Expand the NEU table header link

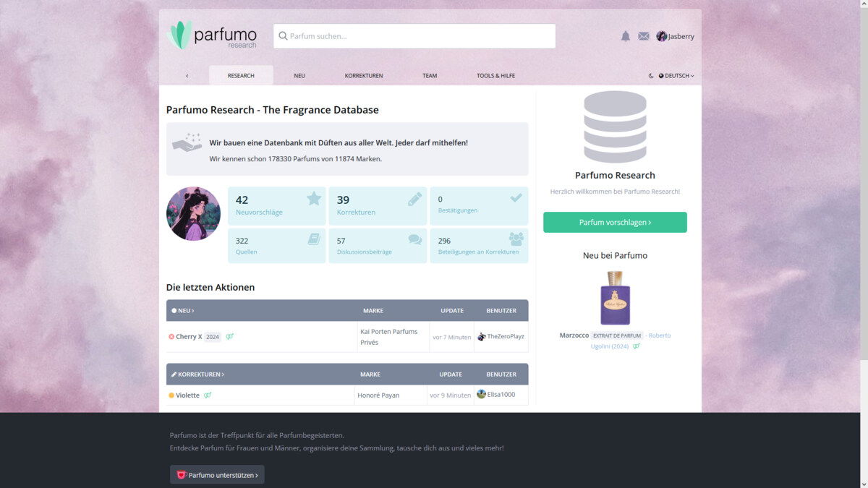click(183, 311)
